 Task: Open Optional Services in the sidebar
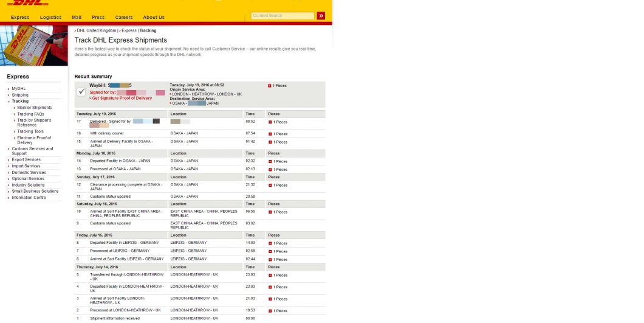pos(28,179)
